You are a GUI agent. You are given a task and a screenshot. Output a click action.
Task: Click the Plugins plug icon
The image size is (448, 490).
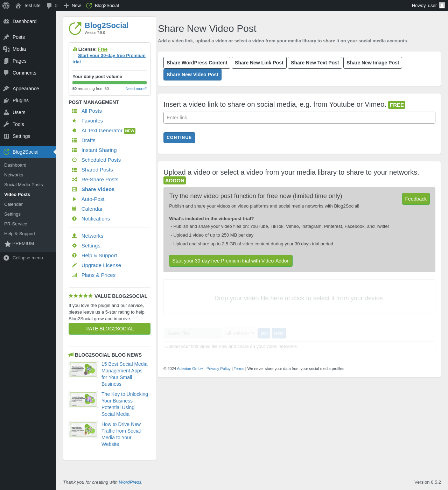6,100
